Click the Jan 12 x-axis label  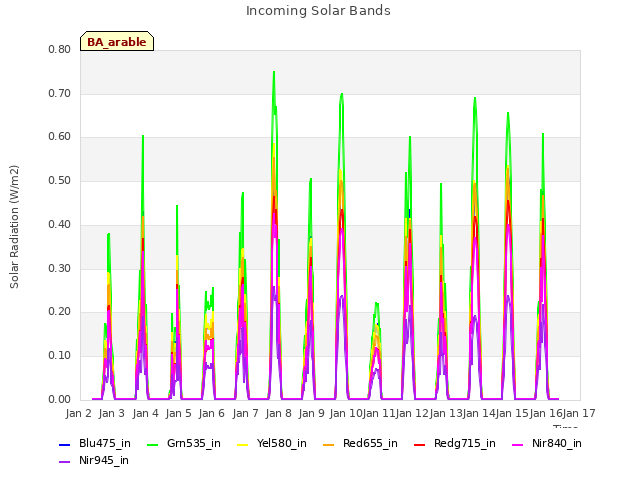pos(412,413)
